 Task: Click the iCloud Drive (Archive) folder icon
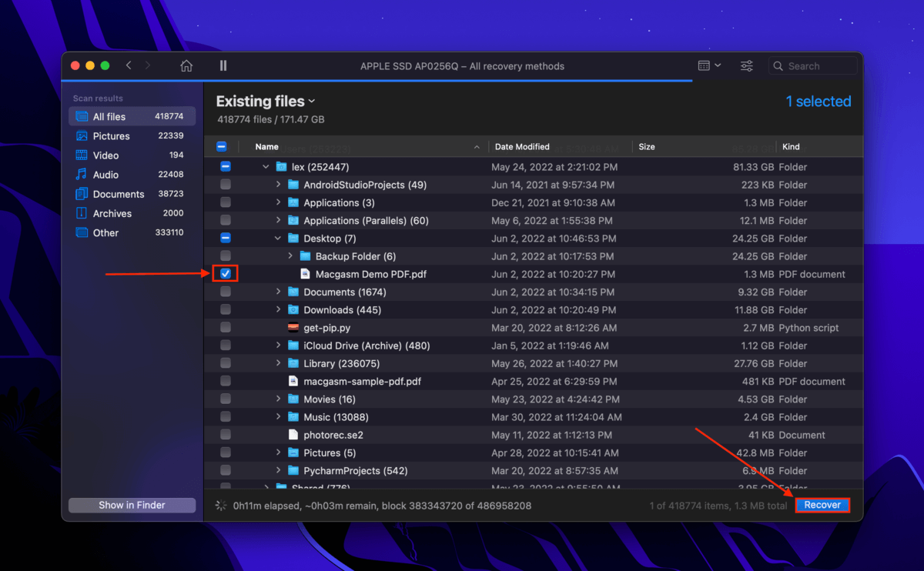(x=293, y=346)
